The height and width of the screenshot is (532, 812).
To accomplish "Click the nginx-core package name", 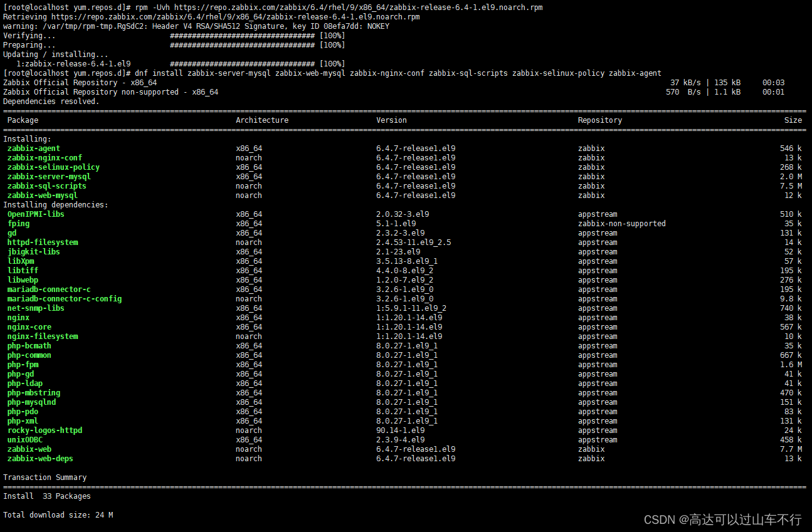I will tap(29, 327).
